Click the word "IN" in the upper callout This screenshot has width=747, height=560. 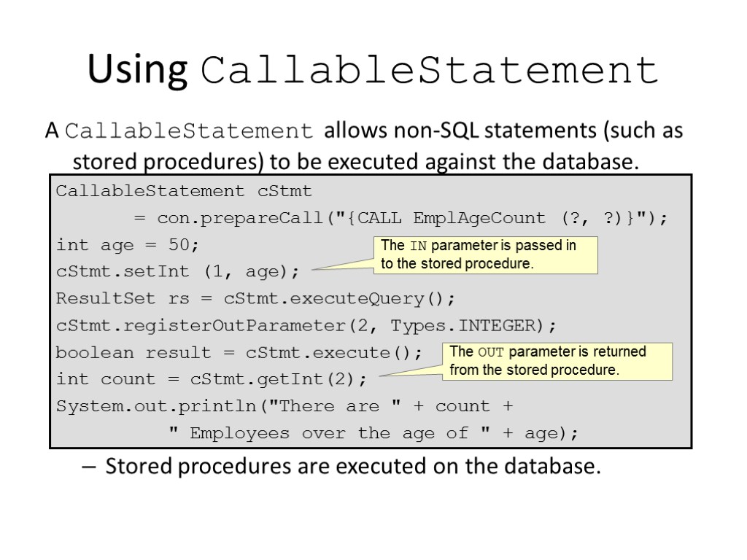[x=418, y=246]
